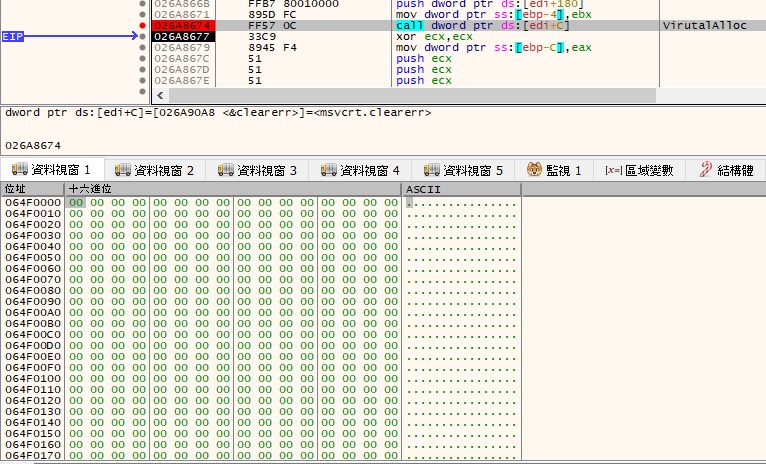Click the first ASCII character of row 064F0000
The height and width of the screenshot is (464, 766).
409,202
